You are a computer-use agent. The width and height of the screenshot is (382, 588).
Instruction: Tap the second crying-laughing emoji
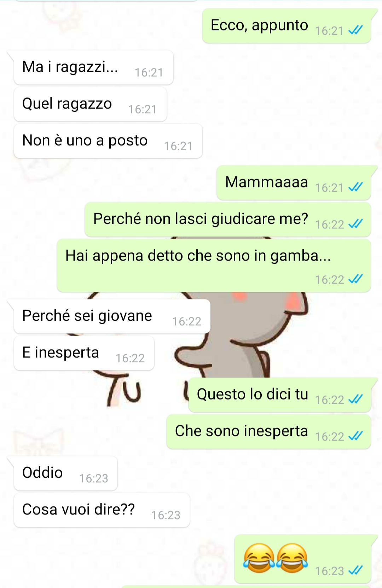click(292, 558)
